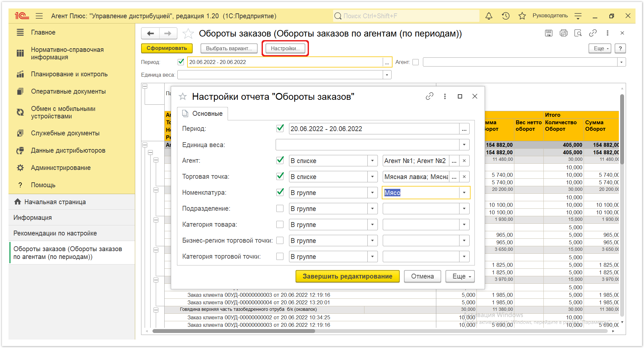Screen dimensions: 644x348
Task: Enable Бизнес-регион торговой точки checkbox
Action: coord(280,240)
